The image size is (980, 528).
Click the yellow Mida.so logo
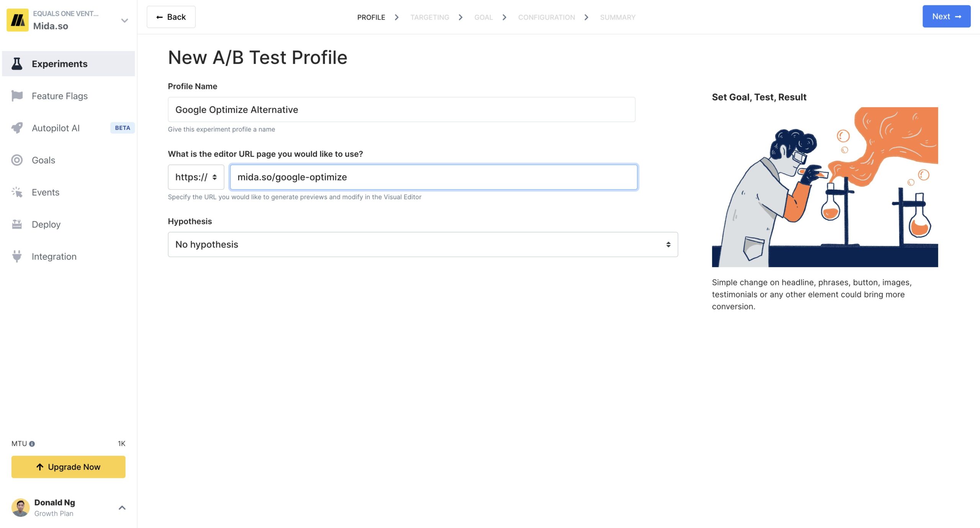tap(18, 20)
